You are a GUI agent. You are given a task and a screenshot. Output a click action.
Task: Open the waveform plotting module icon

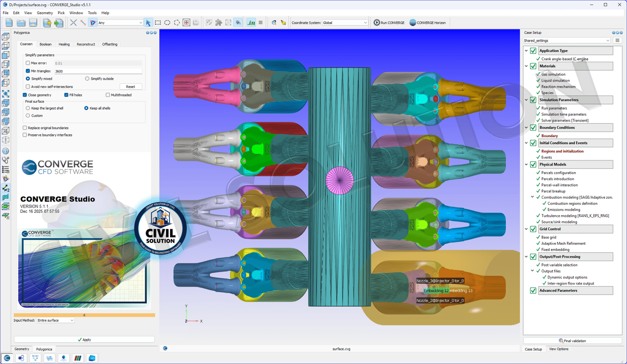click(49, 358)
